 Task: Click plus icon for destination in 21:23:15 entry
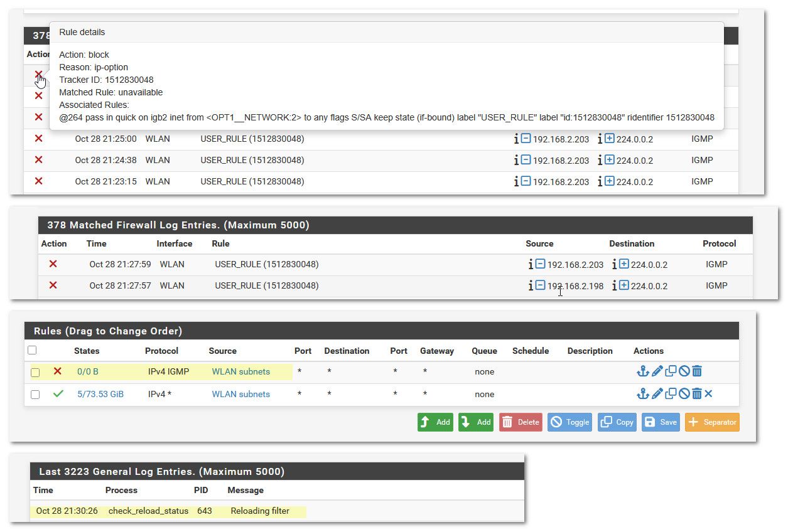tap(609, 181)
